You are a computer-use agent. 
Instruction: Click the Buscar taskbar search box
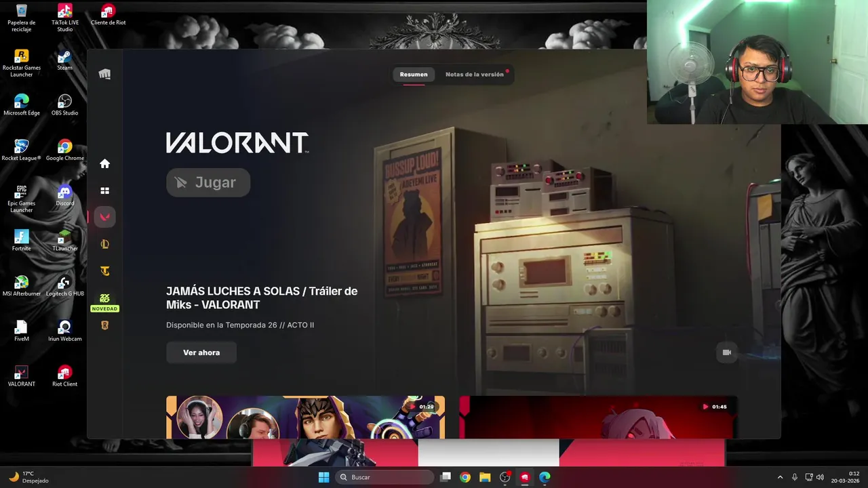pyautogui.click(x=385, y=477)
